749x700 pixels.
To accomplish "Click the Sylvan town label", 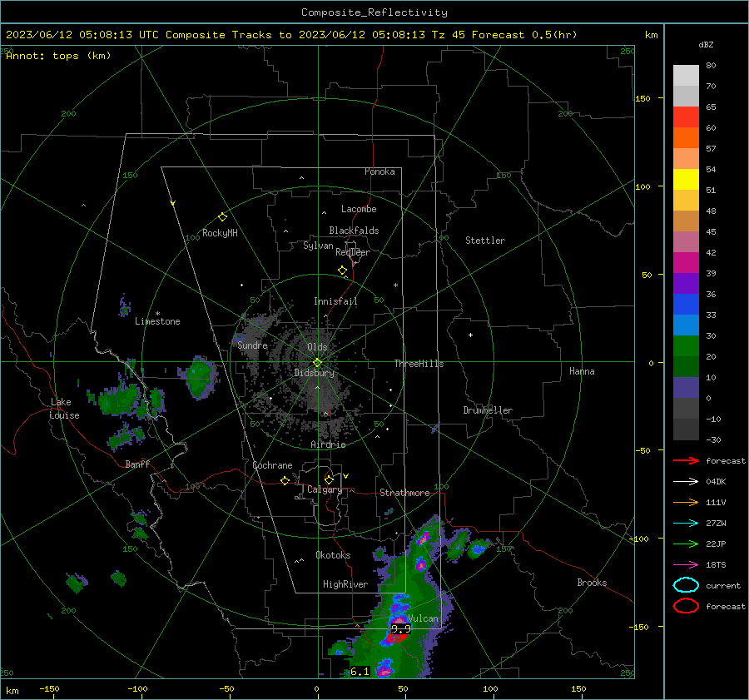I will 318,246.
